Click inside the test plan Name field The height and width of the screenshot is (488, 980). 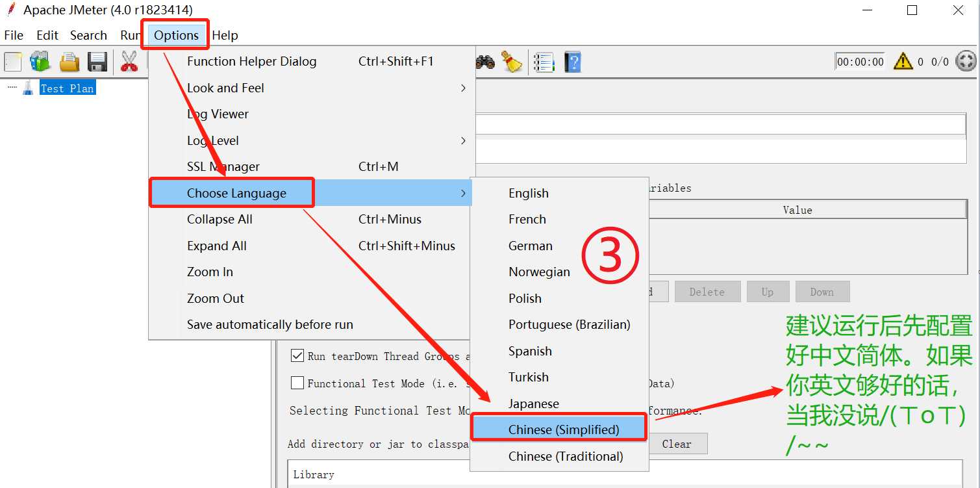click(720, 124)
